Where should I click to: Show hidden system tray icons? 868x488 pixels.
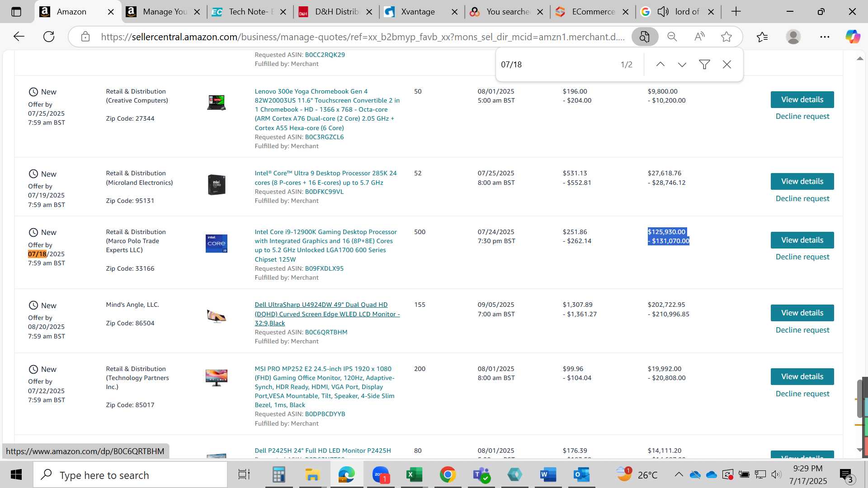(x=679, y=474)
